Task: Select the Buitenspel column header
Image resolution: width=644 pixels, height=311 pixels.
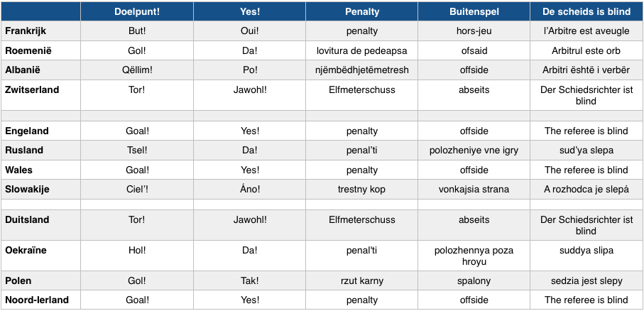Action: (473, 11)
